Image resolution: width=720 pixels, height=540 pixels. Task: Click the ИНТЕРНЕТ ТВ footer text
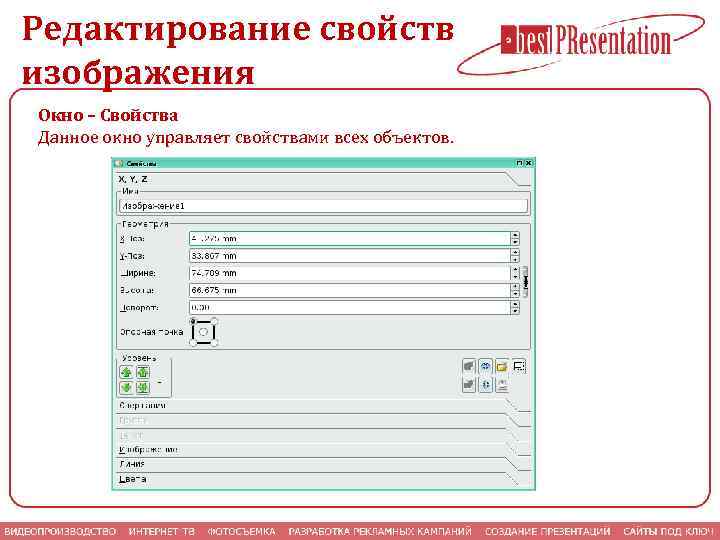pyautogui.click(x=162, y=531)
